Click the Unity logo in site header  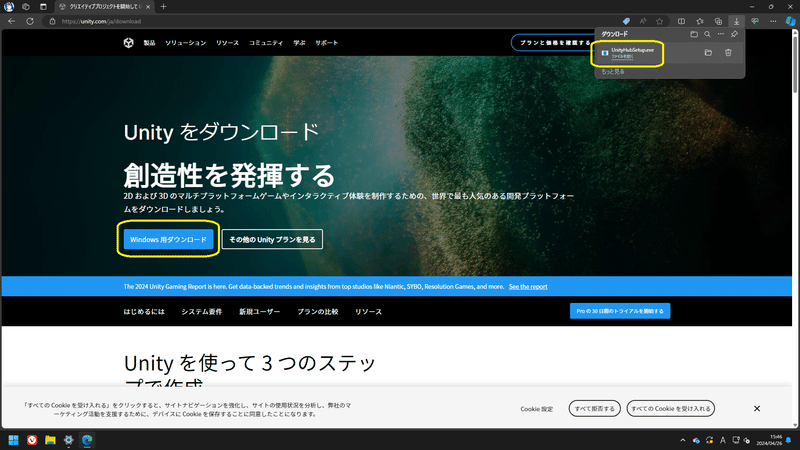click(x=129, y=43)
